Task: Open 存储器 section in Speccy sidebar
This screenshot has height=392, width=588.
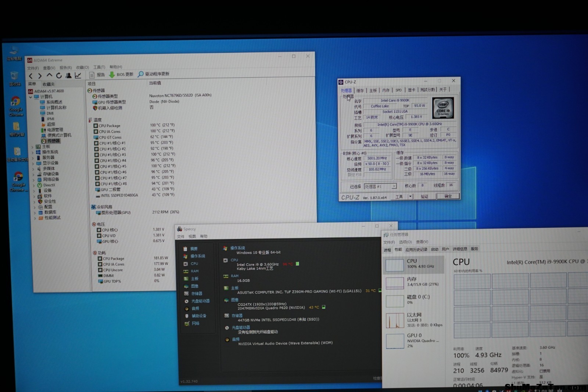Action: pyautogui.click(x=196, y=294)
